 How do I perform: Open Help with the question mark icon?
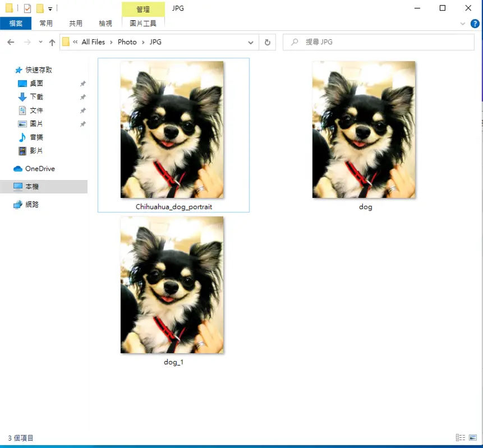coord(475,24)
